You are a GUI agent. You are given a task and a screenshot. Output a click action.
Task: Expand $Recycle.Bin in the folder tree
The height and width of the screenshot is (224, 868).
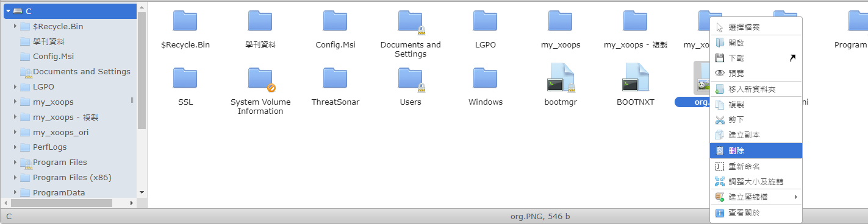click(15, 26)
